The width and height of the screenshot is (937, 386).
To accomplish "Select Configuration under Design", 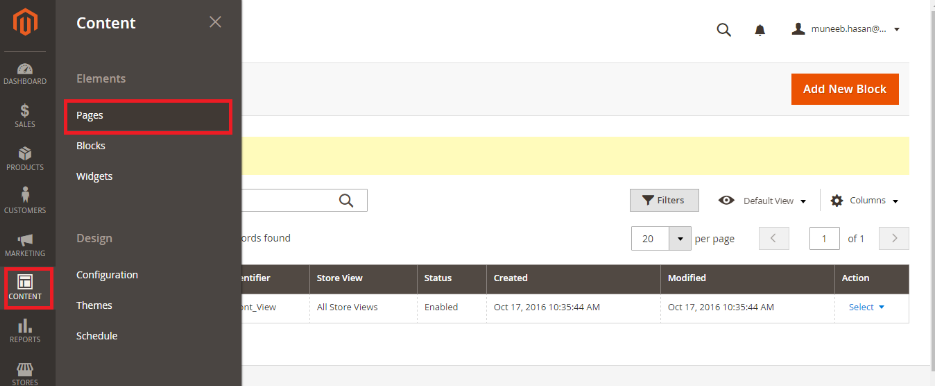I will point(107,275).
